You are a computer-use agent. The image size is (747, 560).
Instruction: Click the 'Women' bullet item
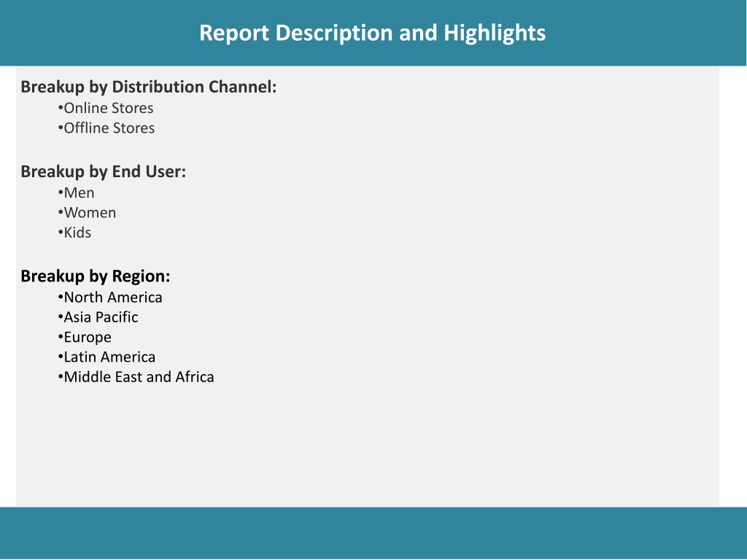click(x=87, y=213)
